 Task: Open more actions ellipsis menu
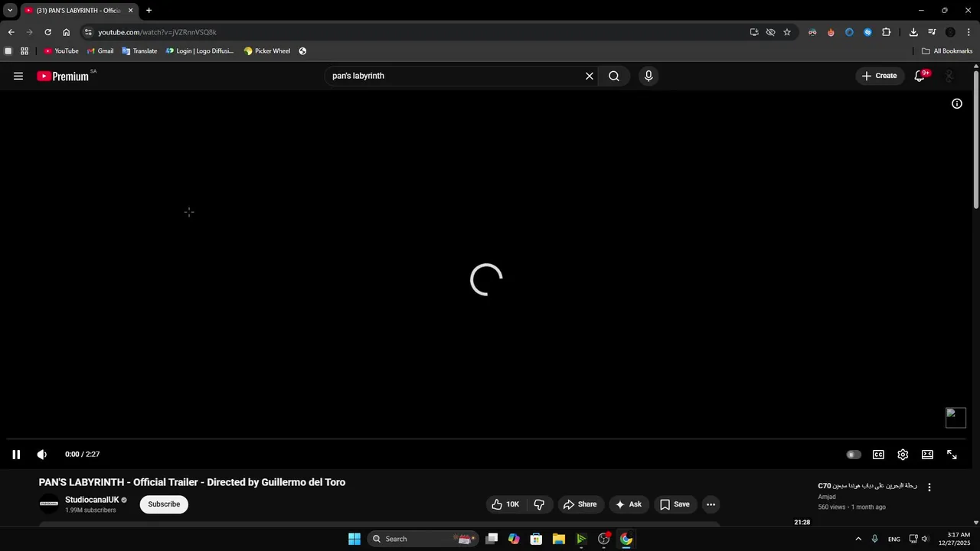pos(710,504)
